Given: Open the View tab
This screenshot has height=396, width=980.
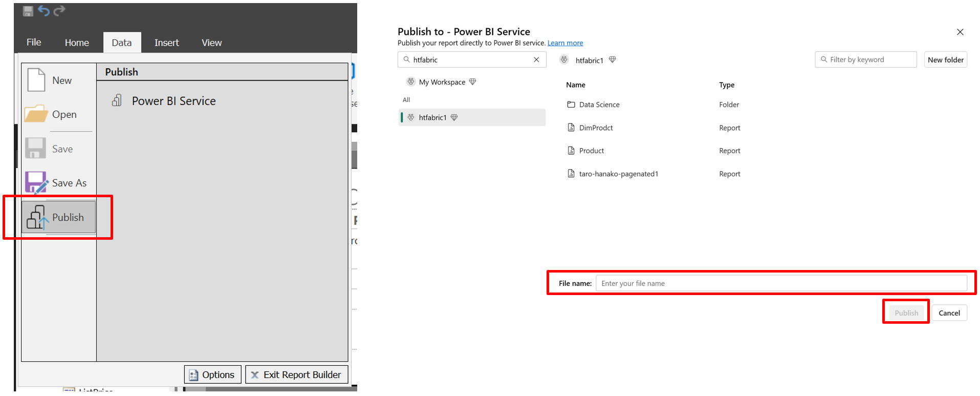Looking at the screenshot, I should pyautogui.click(x=211, y=43).
